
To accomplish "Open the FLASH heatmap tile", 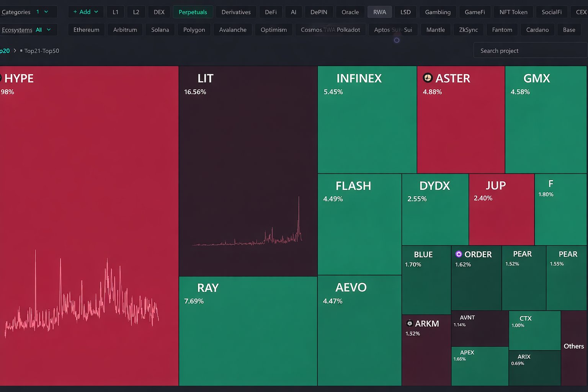I will tap(359, 224).
